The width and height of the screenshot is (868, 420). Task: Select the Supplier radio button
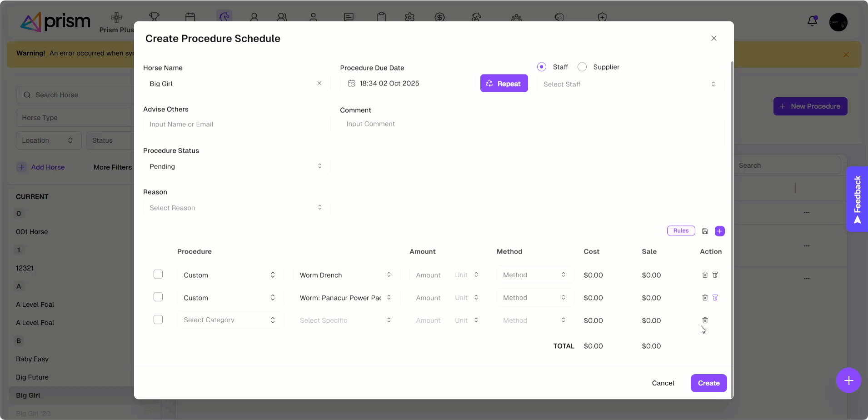click(582, 67)
